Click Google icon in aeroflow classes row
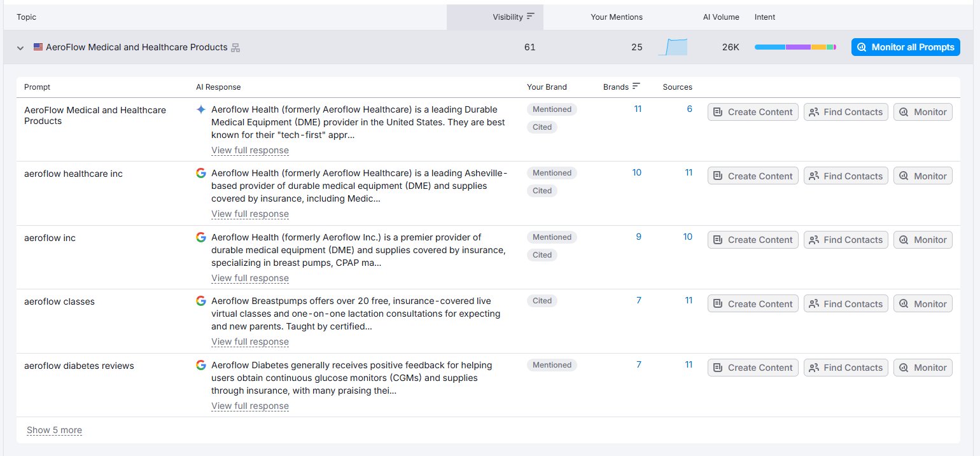The image size is (980, 456). pyautogui.click(x=201, y=301)
